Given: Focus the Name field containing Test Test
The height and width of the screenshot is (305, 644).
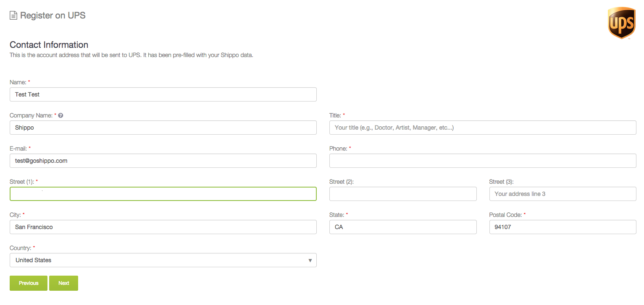Looking at the screenshot, I should (163, 94).
